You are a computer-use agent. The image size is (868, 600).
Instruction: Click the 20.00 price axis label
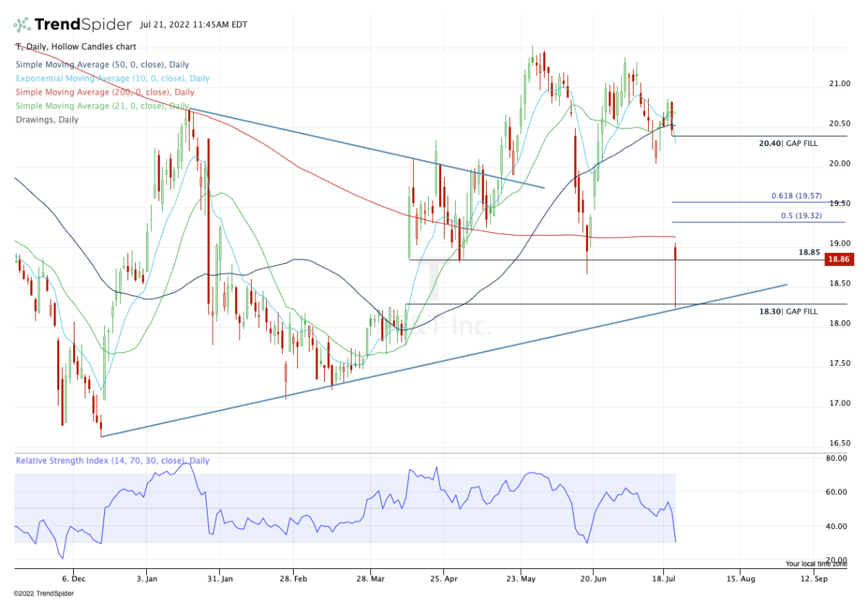[839, 163]
